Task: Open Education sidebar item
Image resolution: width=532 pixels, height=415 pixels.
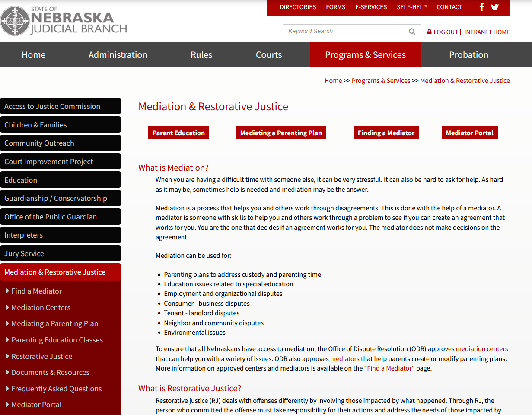Action: (61, 180)
